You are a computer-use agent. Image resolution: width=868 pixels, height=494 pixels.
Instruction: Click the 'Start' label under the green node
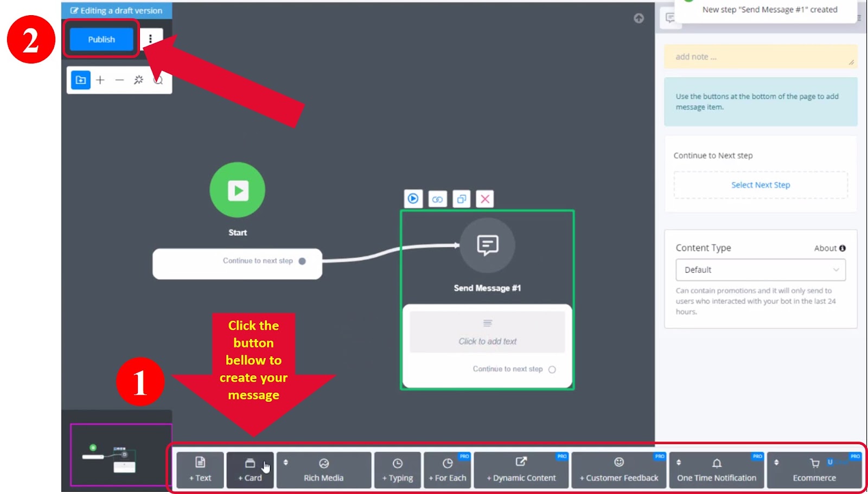click(x=238, y=233)
